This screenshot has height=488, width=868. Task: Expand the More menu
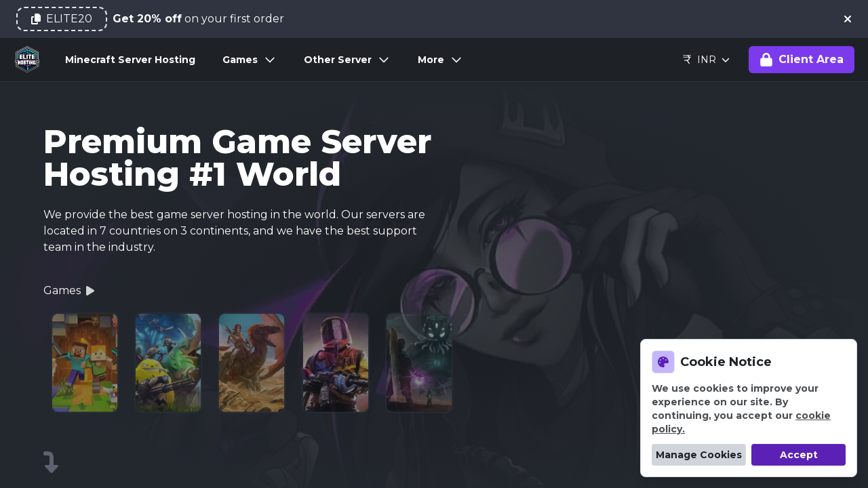[439, 60]
